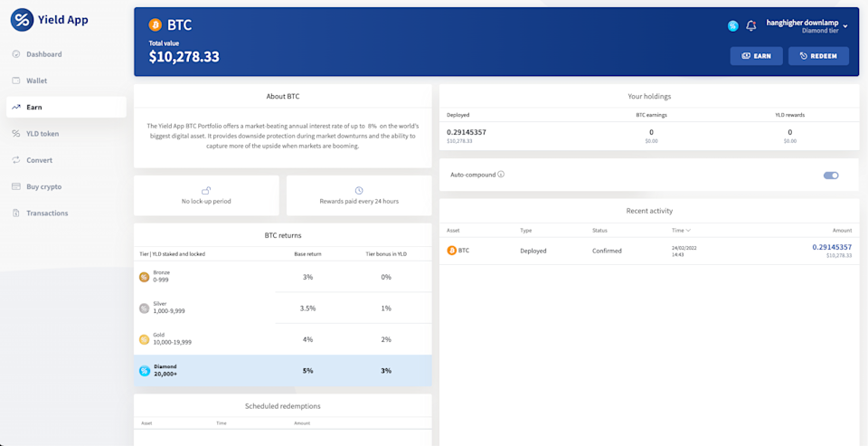Open the notifications bell icon
The width and height of the screenshot is (868, 446).
pyautogui.click(x=750, y=26)
